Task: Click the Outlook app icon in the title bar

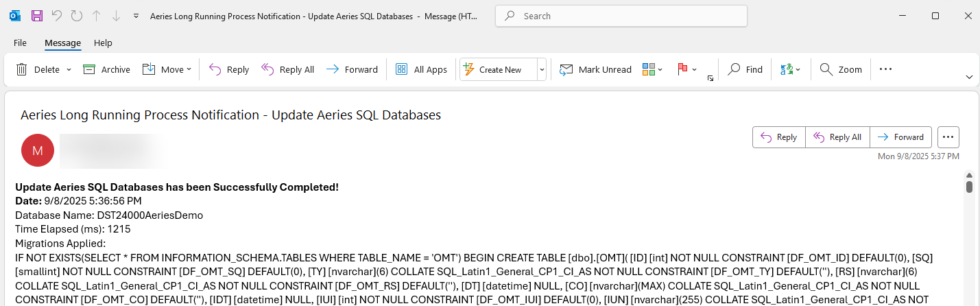Action: click(15, 15)
